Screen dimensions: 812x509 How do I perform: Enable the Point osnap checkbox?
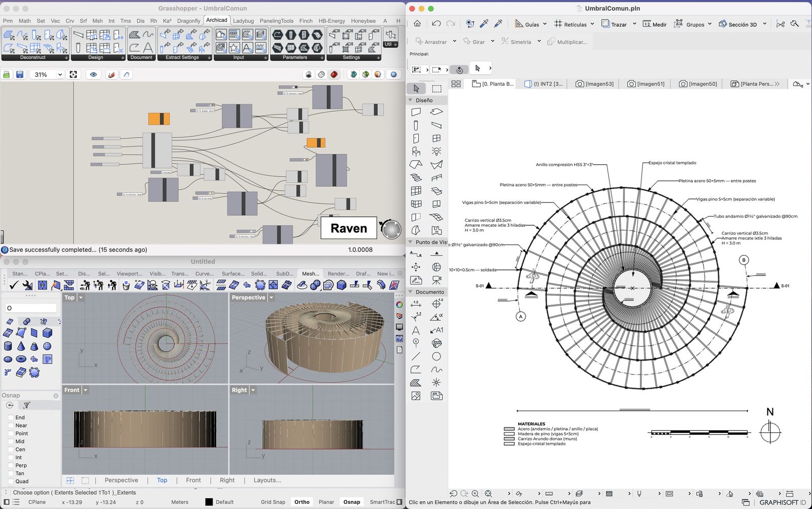tap(11, 434)
